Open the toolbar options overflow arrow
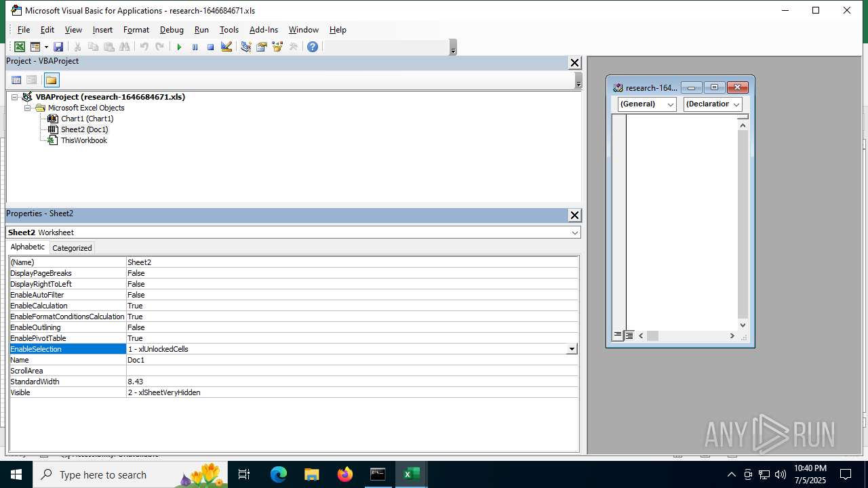868x488 pixels. click(453, 47)
